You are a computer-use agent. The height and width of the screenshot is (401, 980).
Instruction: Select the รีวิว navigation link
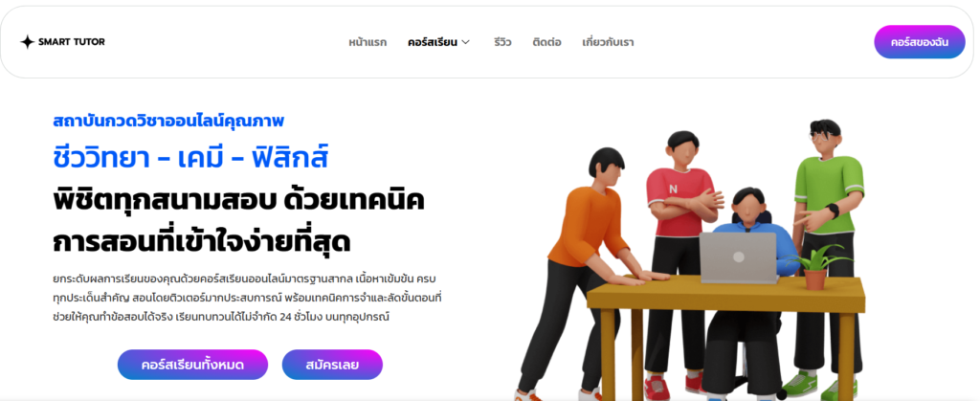point(501,42)
